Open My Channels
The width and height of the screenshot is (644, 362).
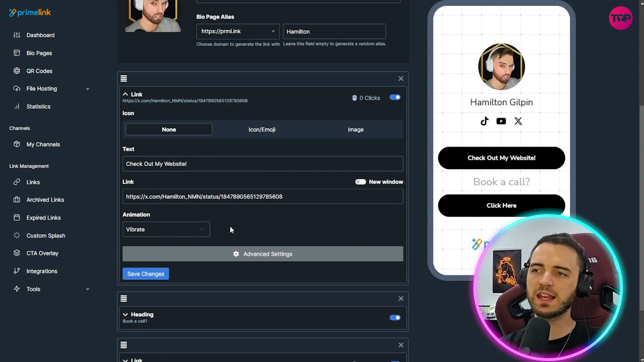43,144
